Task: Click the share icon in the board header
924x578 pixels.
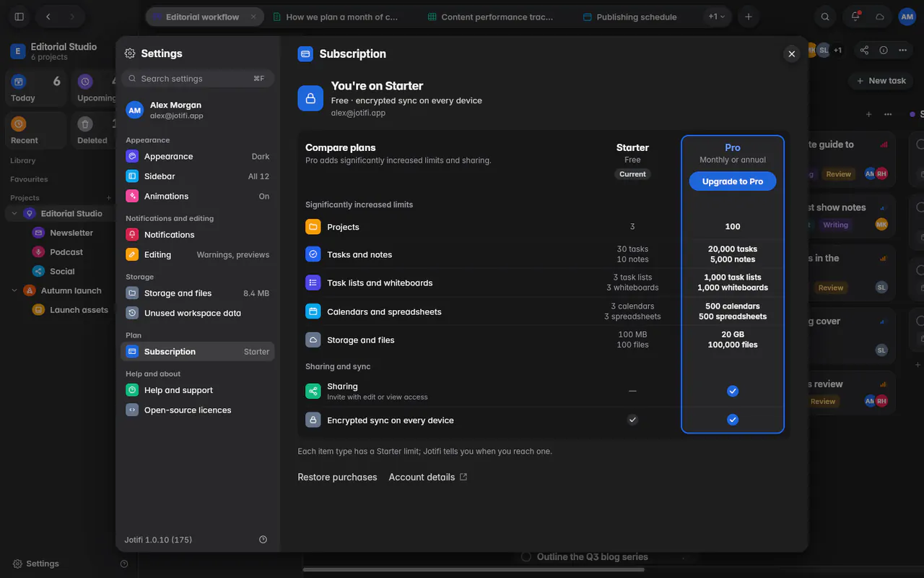Action: click(864, 50)
